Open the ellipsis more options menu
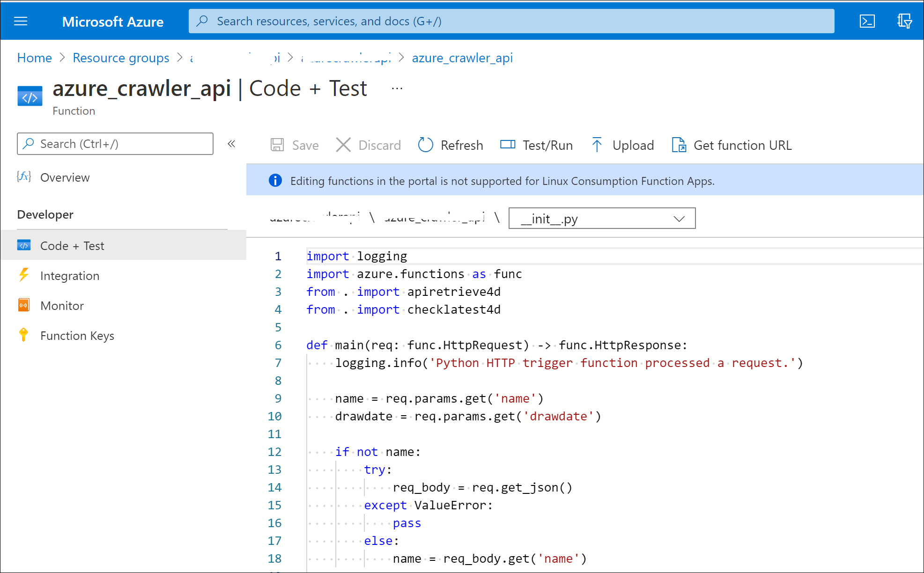Screen dimensions: 924x573 [397, 88]
